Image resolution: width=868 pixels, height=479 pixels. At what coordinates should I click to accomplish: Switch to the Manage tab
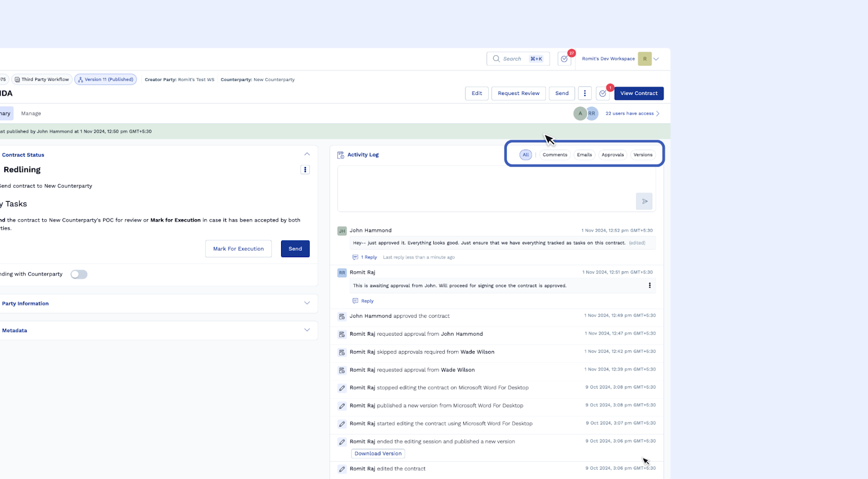[31, 113]
